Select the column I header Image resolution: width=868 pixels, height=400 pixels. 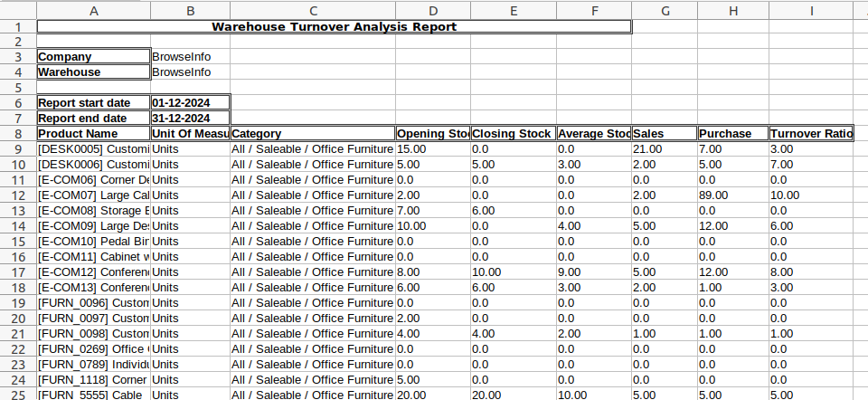tap(811, 10)
